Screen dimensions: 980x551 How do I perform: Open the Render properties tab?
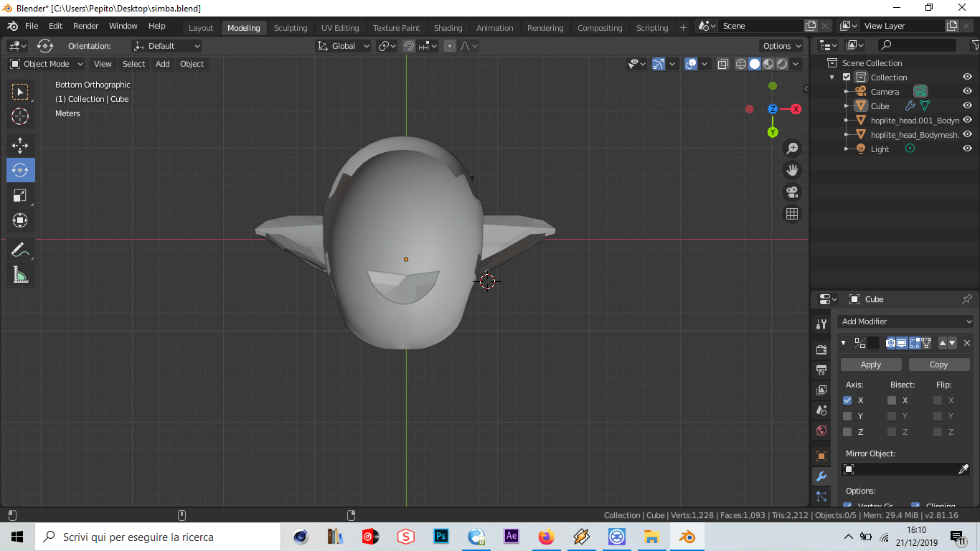pyautogui.click(x=821, y=350)
